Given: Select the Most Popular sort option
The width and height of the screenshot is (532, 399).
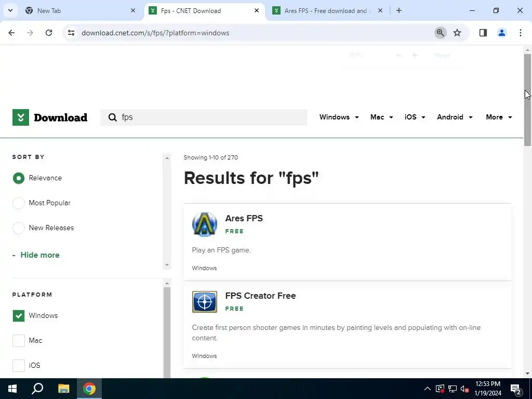Looking at the screenshot, I should click(19, 203).
